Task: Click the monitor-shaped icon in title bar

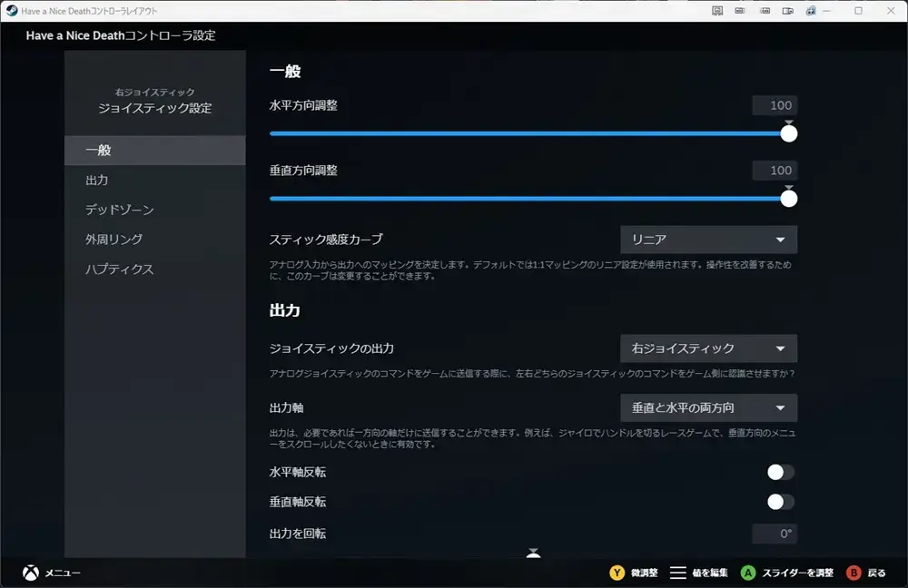Action: pos(717,10)
